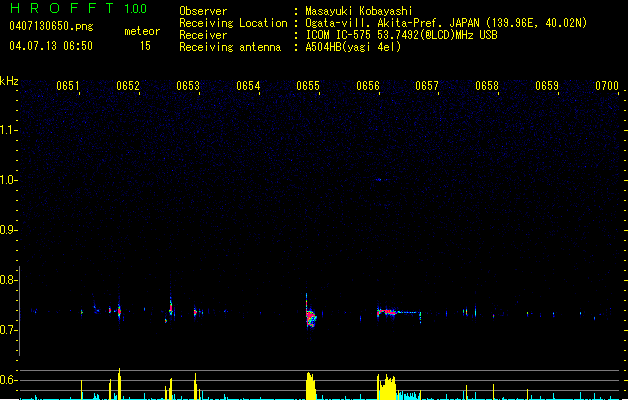This screenshot has height=400, width=629.
Task: Click the tall yellow intensity bar at 0655
Action: point(310,386)
